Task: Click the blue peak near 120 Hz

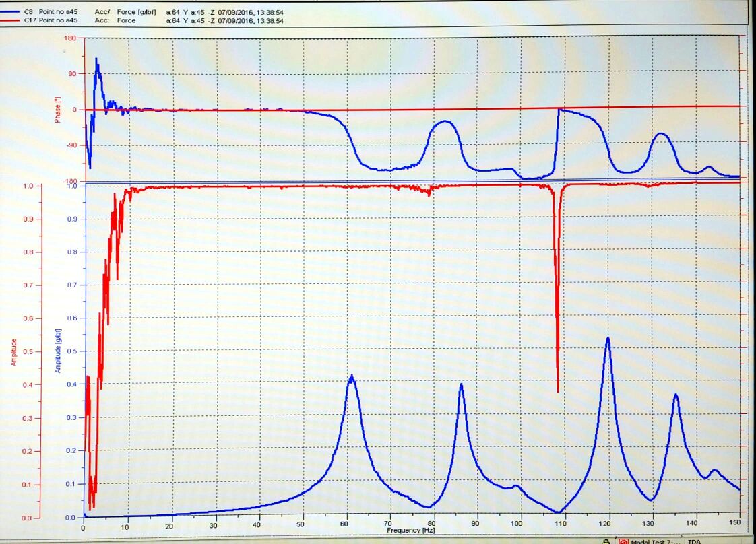Action: point(608,338)
